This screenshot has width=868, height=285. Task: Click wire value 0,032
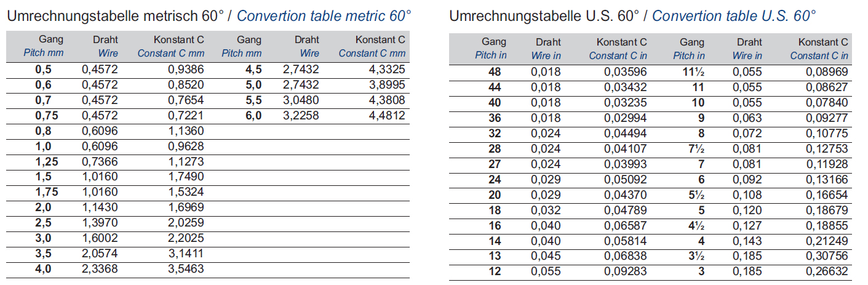[546, 210]
